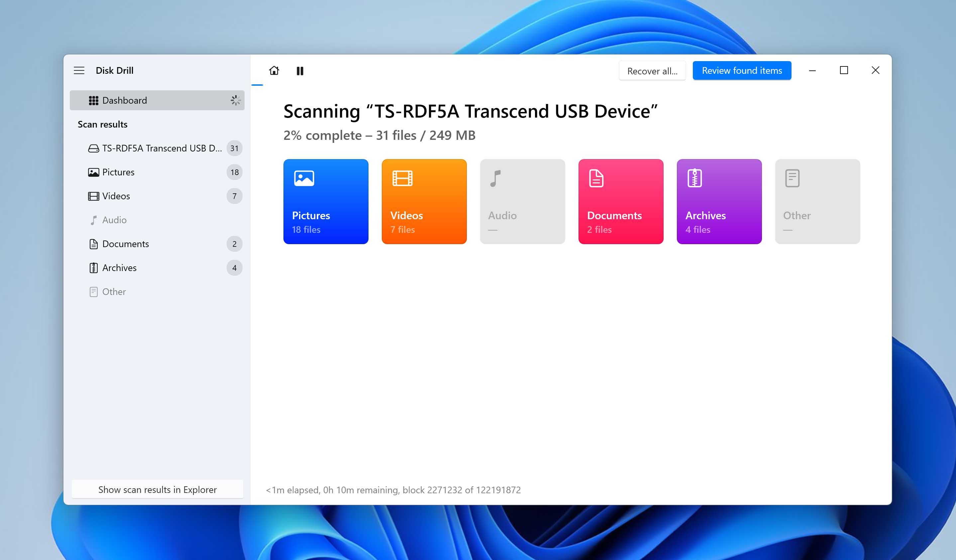Viewport: 956px width, 560px height.
Task: Click the picture icon on Pictures card
Action: 304,178
